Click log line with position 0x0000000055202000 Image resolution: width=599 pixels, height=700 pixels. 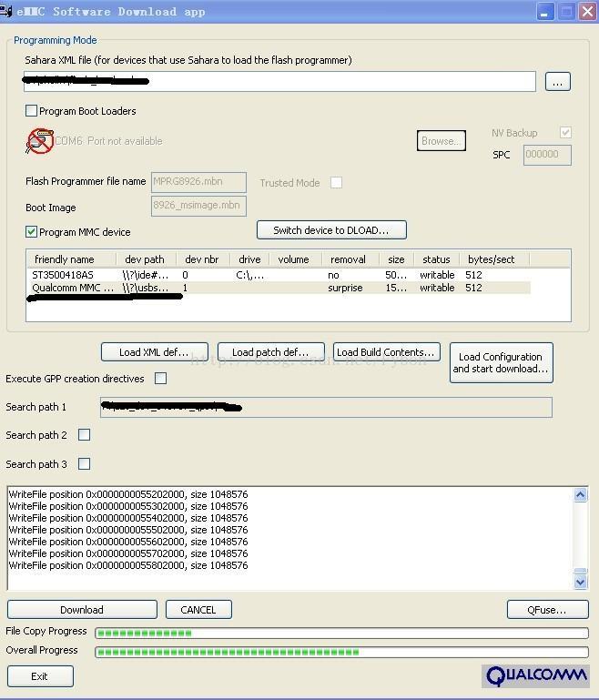128,494
